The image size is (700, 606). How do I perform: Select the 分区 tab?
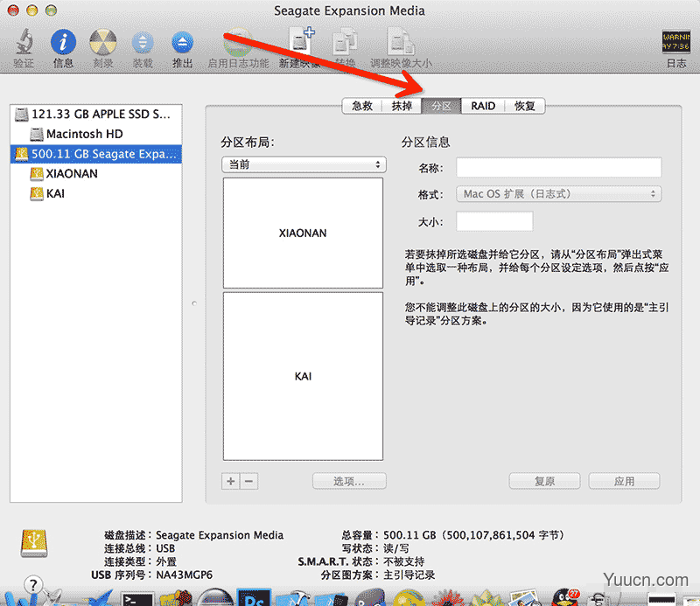(x=442, y=106)
